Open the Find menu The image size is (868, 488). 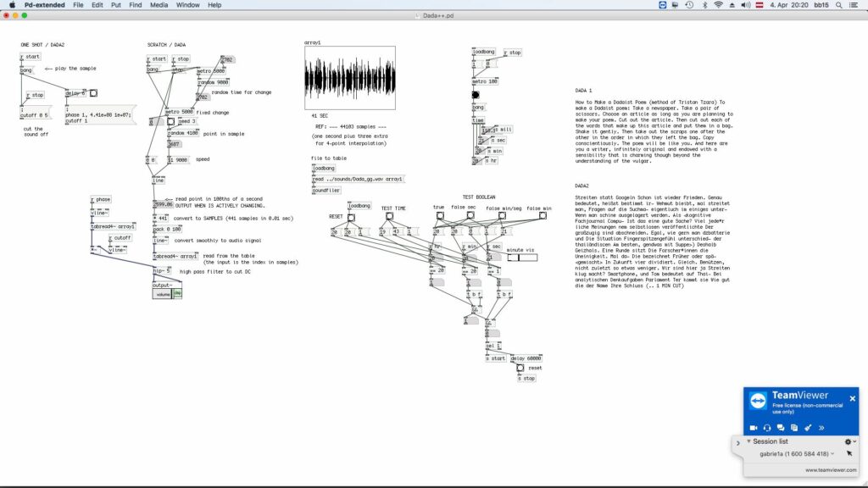(136, 5)
